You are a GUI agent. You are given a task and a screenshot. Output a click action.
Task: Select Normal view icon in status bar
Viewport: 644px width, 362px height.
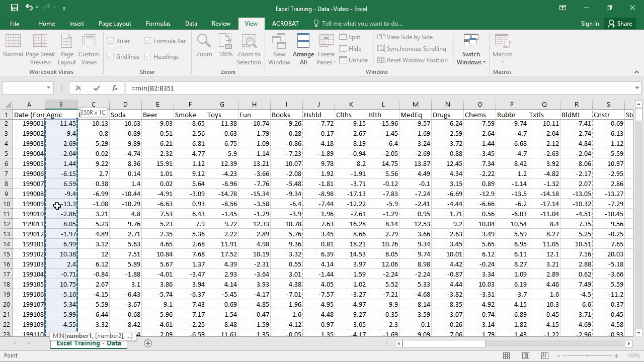pyautogui.click(x=507, y=355)
